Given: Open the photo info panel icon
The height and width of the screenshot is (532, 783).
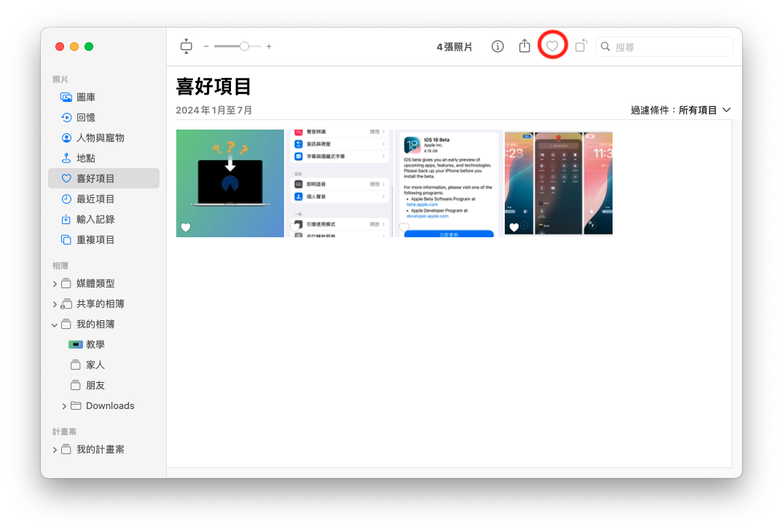Looking at the screenshot, I should (497, 47).
